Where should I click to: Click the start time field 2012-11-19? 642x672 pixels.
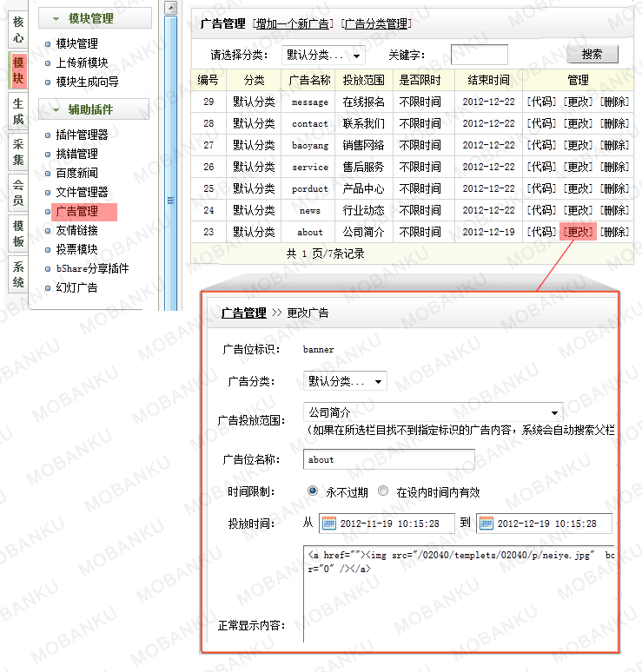coord(387,524)
